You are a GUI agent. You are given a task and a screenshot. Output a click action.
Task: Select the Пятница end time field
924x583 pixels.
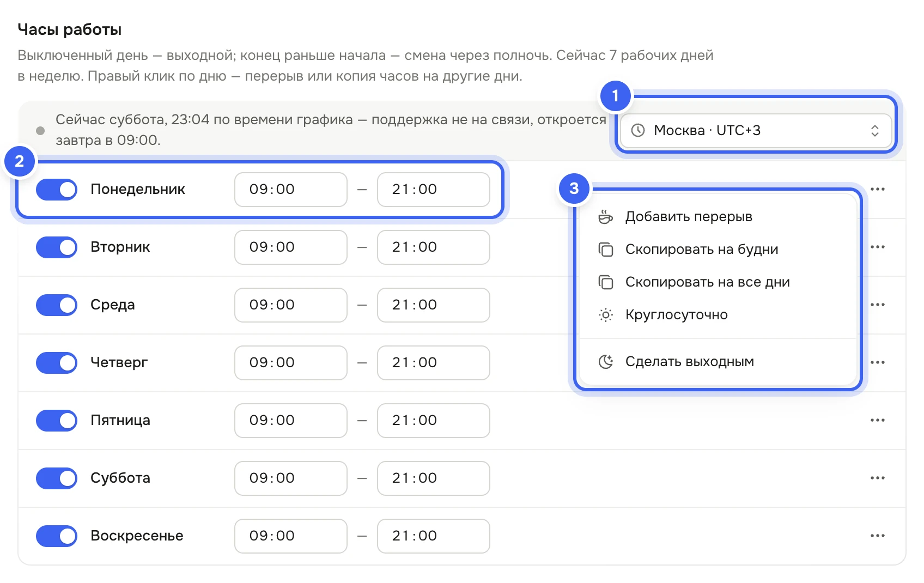pyautogui.click(x=434, y=421)
